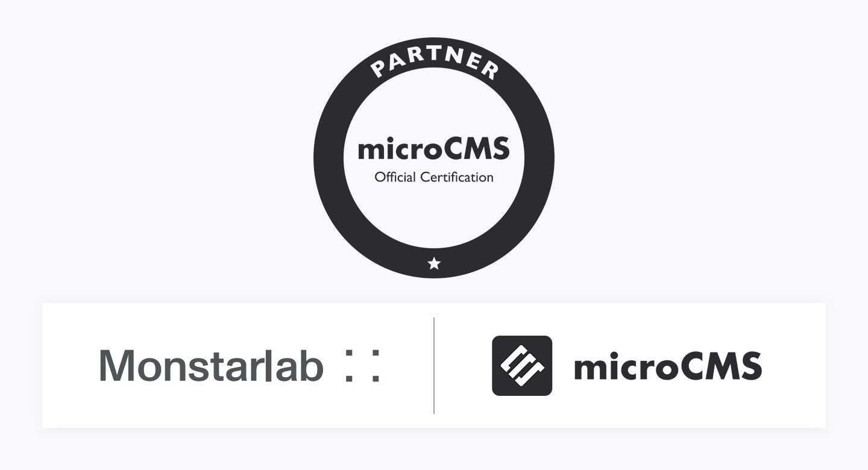Click the capital M of Monstarlab

[115, 366]
